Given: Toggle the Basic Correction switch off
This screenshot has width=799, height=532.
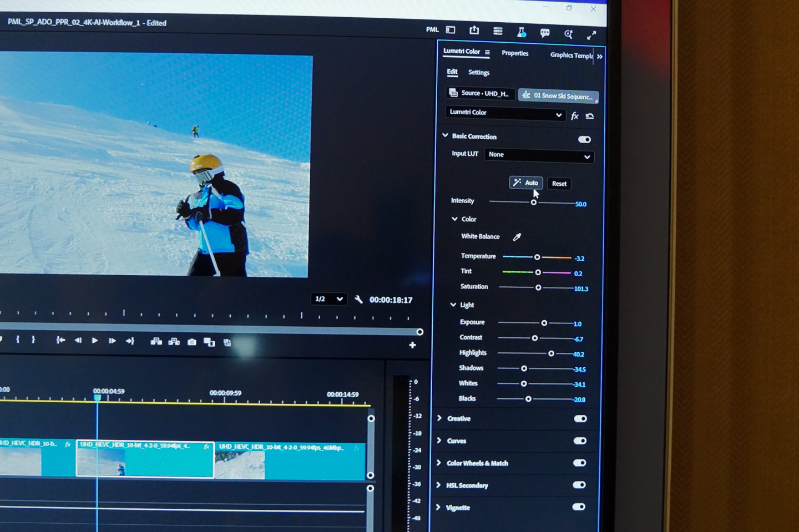Looking at the screenshot, I should tap(584, 139).
